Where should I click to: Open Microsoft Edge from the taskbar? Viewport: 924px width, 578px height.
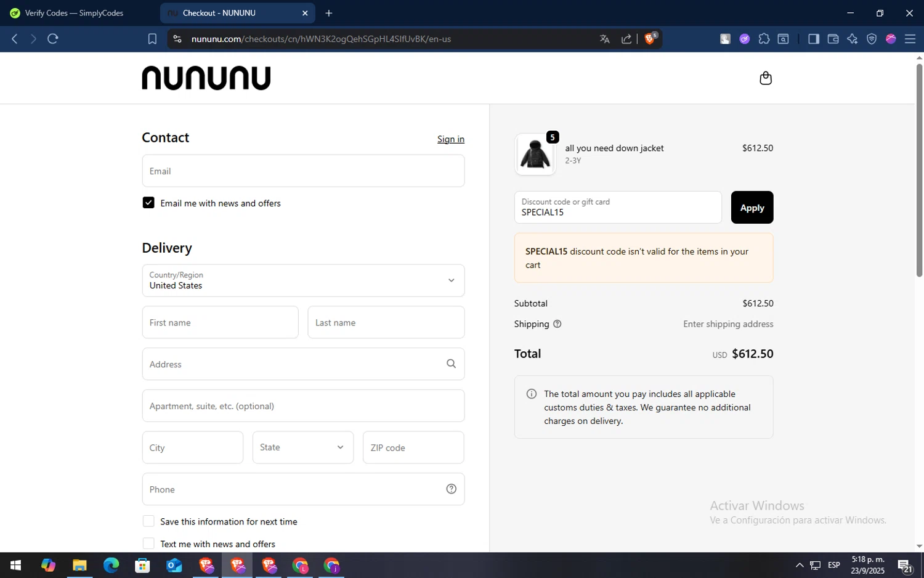tap(111, 565)
